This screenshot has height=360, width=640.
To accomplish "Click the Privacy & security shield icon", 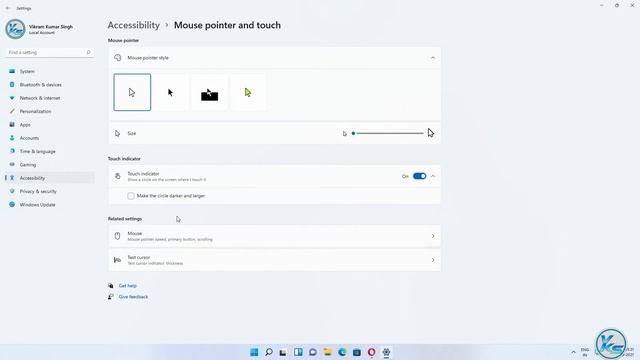I will 12,191.
